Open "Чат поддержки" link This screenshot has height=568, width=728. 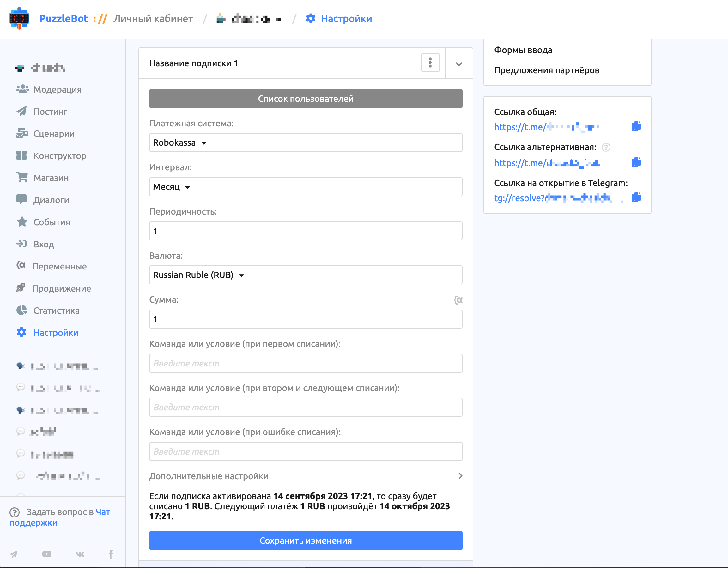coord(60,517)
